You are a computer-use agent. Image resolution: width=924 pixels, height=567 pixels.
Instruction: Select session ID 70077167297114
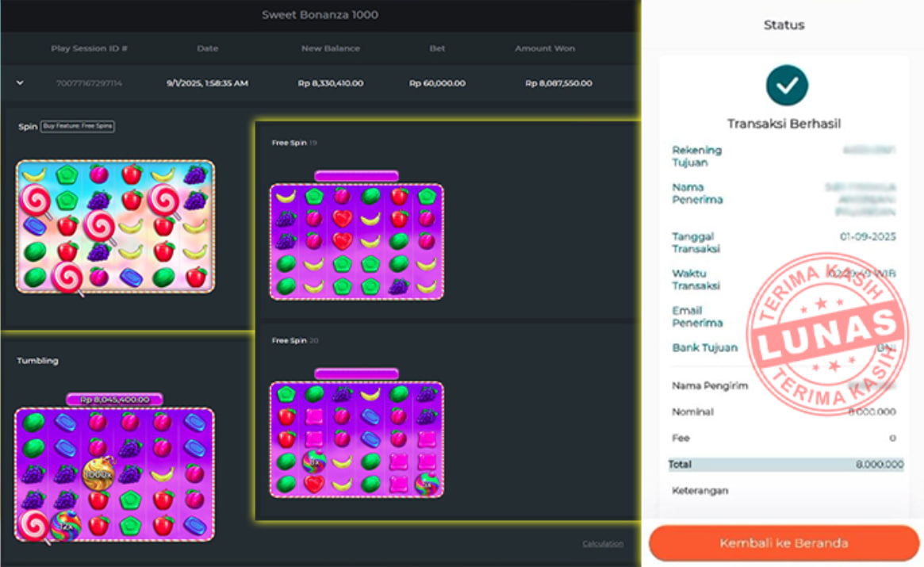(89, 83)
